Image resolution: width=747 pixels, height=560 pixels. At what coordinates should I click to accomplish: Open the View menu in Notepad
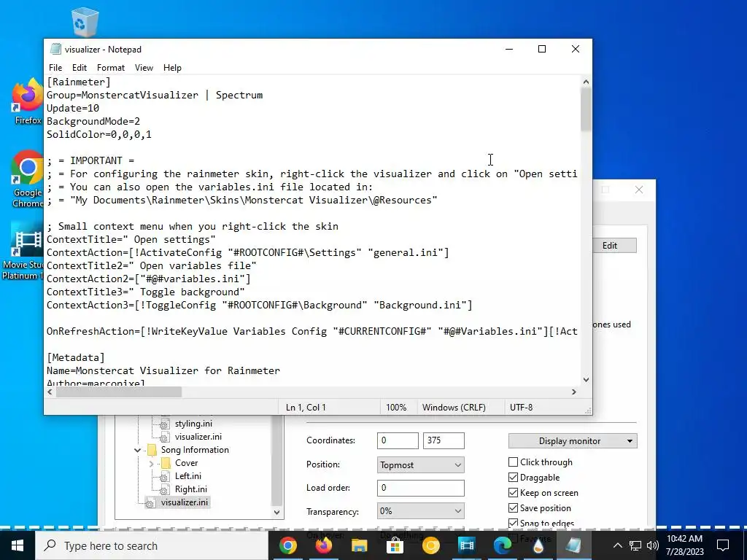click(x=144, y=68)
